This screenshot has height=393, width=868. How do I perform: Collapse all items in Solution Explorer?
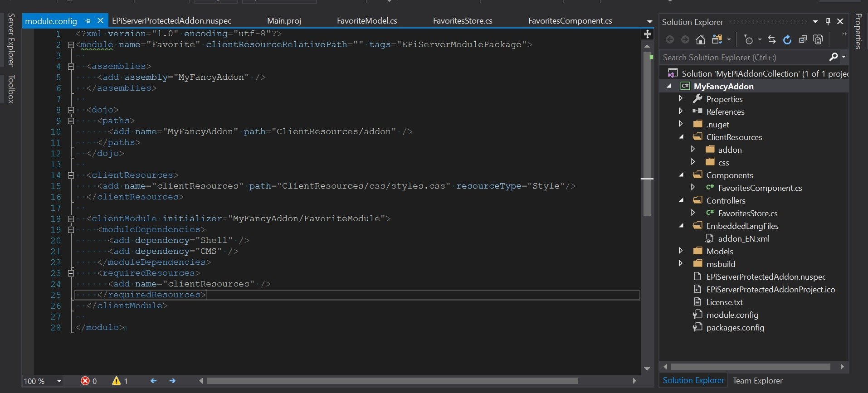pos(803,40)
